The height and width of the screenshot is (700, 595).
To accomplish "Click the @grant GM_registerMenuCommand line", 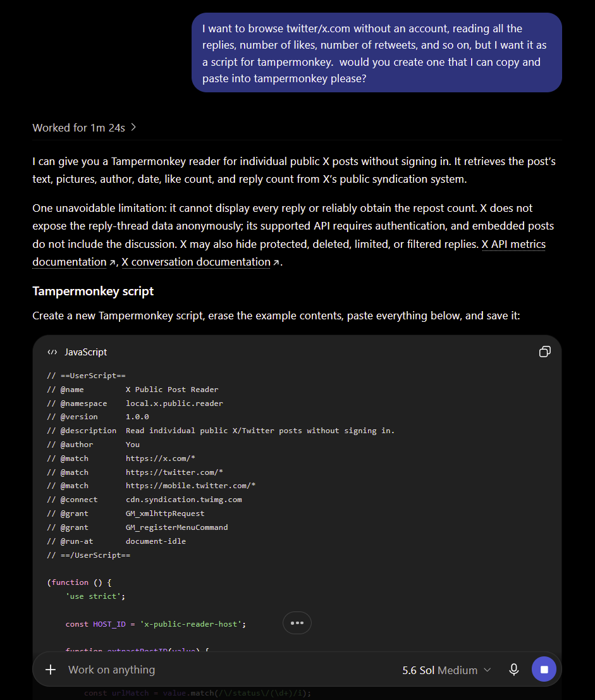I will 137,527.
